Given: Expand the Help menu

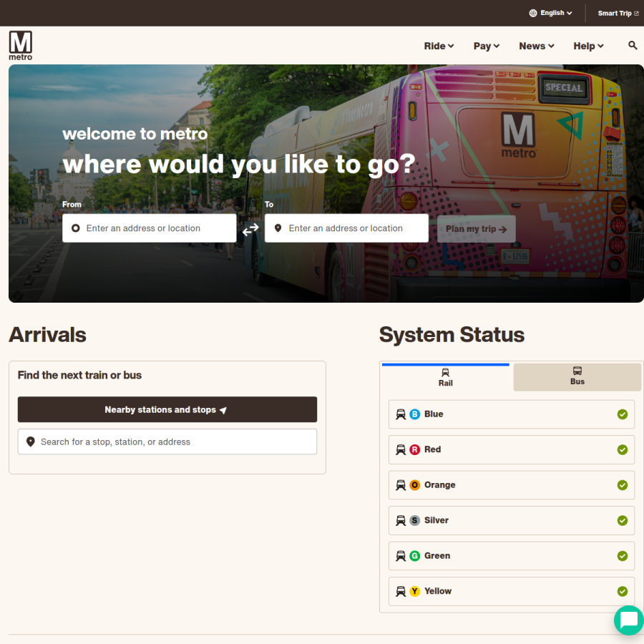Looking at the screenshot, I should tap(588, 46).
